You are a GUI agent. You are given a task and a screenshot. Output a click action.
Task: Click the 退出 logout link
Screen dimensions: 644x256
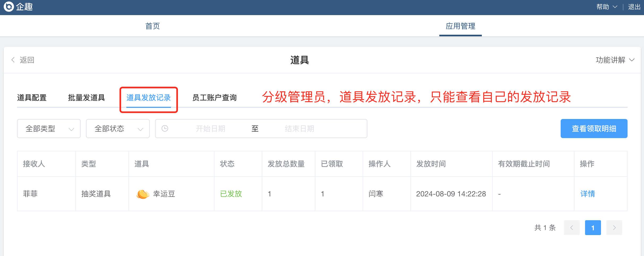(634, 7)
